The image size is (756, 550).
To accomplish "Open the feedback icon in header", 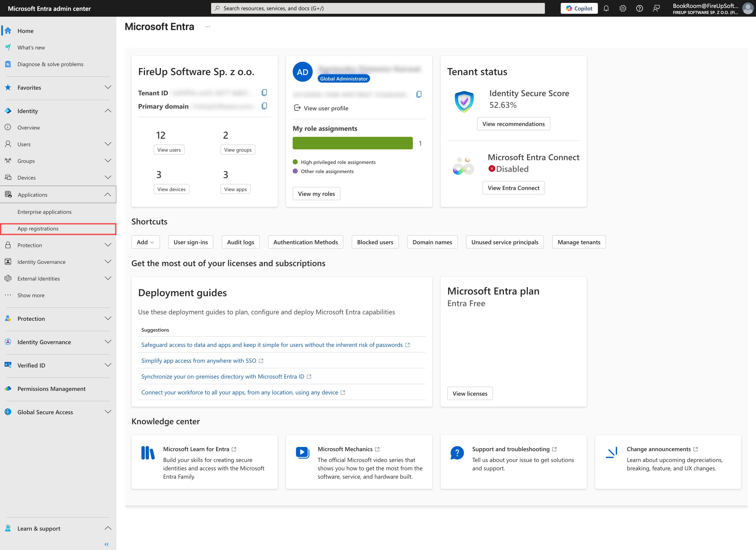I will 656,8.
